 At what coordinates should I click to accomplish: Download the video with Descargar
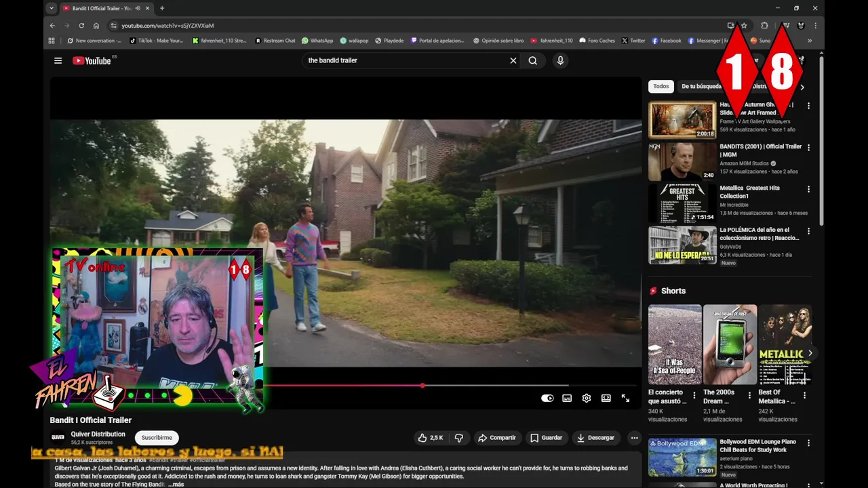click(x=596, y=438)
